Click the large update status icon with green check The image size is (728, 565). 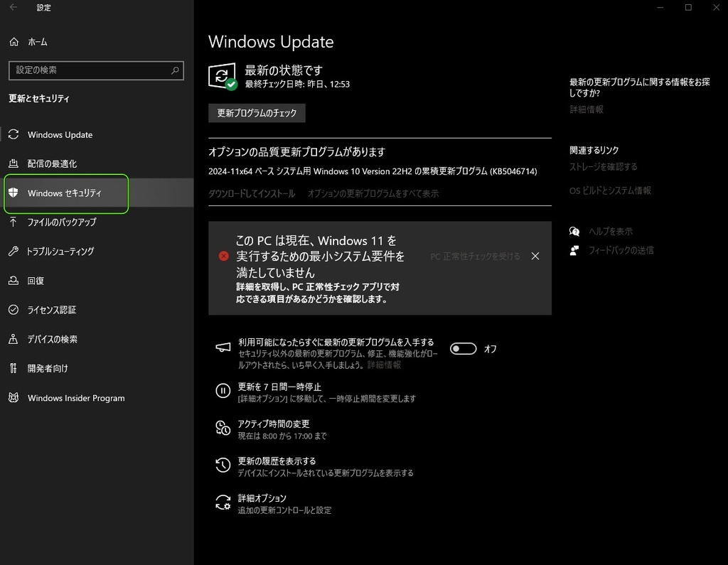pyautogui.click(x=223, y=77)
